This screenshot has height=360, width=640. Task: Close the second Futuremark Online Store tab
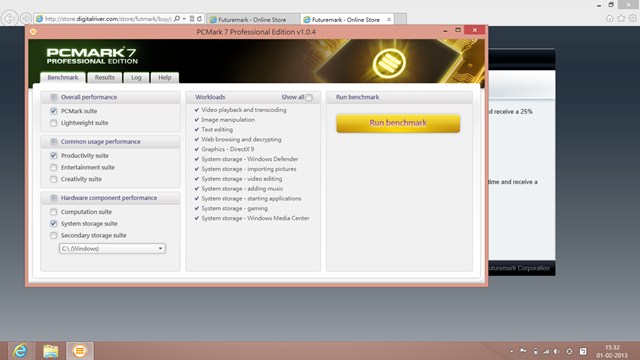coord(389,19)
